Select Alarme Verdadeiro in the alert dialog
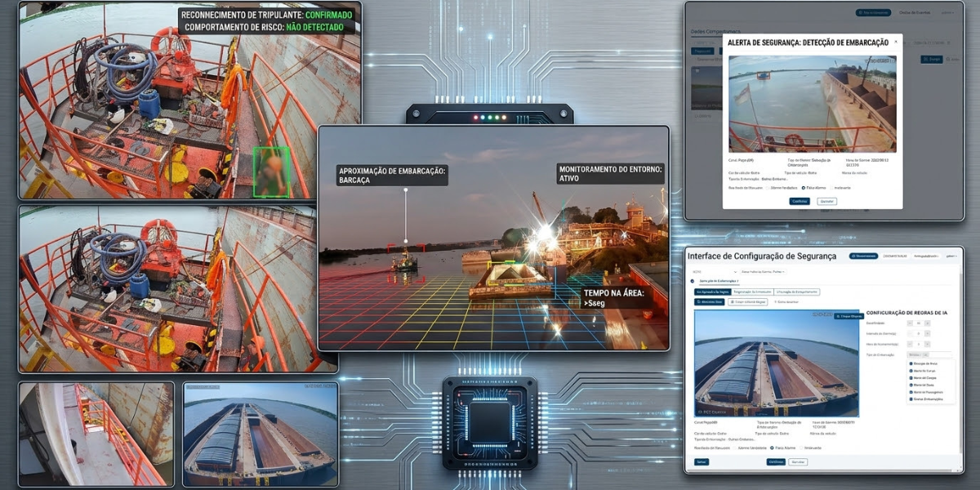 point(768,187)
